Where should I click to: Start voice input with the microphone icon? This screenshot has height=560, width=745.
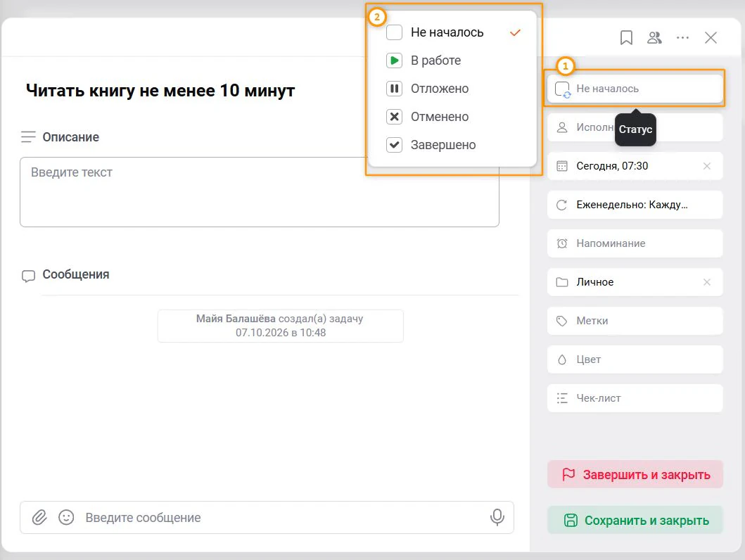tap(497, 517)
